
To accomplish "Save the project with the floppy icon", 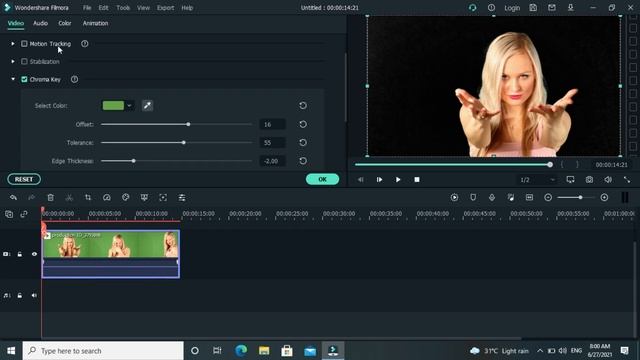I will coord(533,8).
